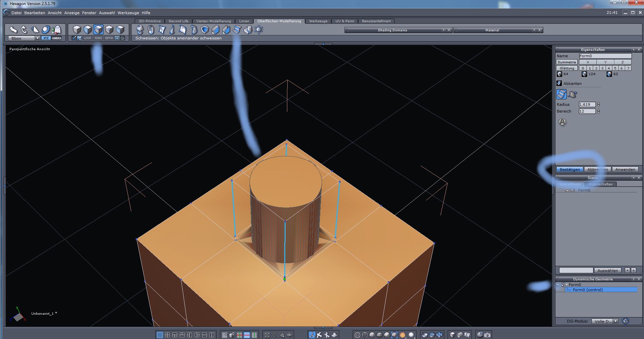Adjust the Radius stepper arrows

(x=599, y=104)
